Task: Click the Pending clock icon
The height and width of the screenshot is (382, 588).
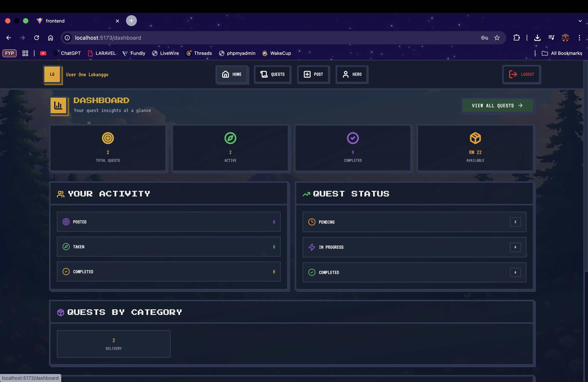Action: pos(311,222)
